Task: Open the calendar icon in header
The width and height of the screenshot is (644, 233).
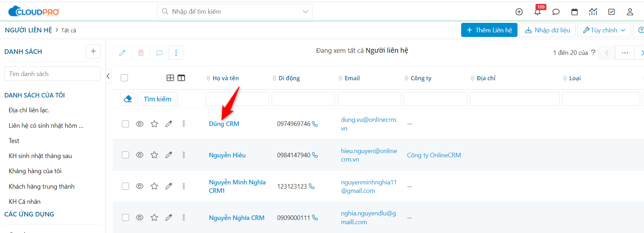Action: click(x=574, y=12)
